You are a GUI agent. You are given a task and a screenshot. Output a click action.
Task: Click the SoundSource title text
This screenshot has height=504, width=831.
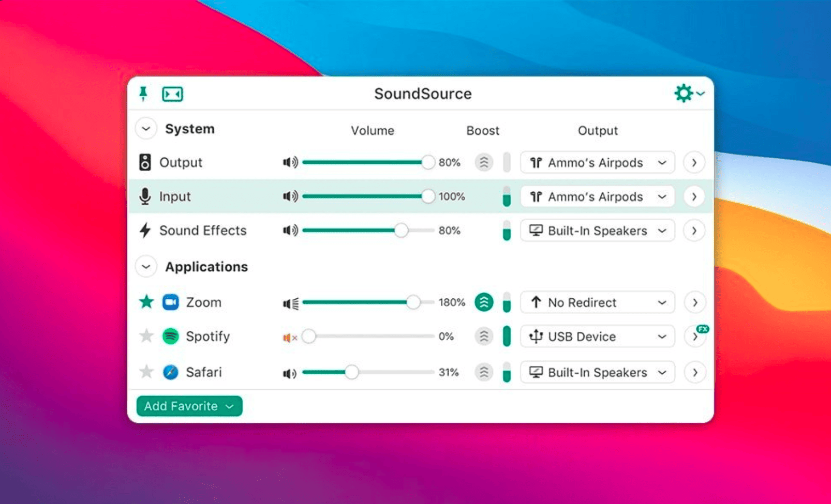tap(423, 94)
